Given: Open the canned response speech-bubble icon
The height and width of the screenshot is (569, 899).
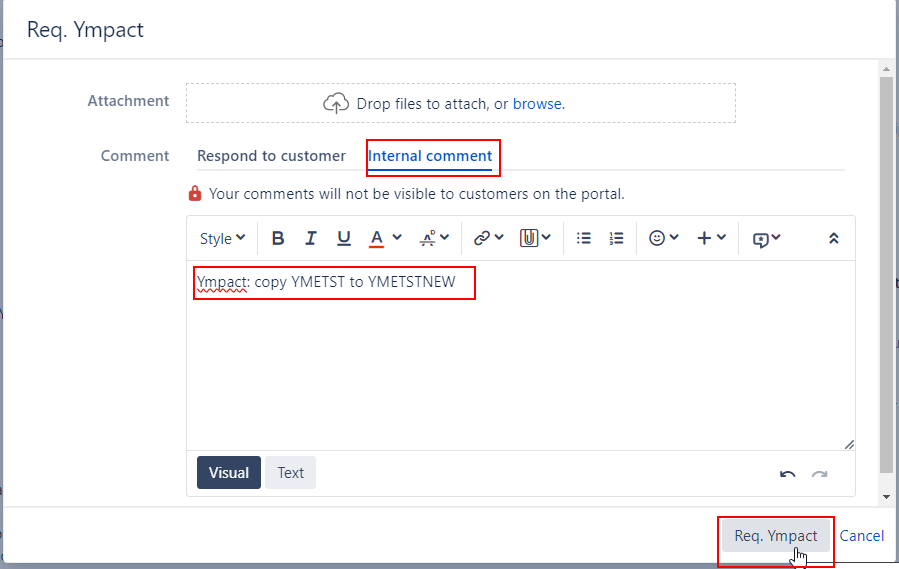Looking at the screenshot, I should [x=761, y=239].
